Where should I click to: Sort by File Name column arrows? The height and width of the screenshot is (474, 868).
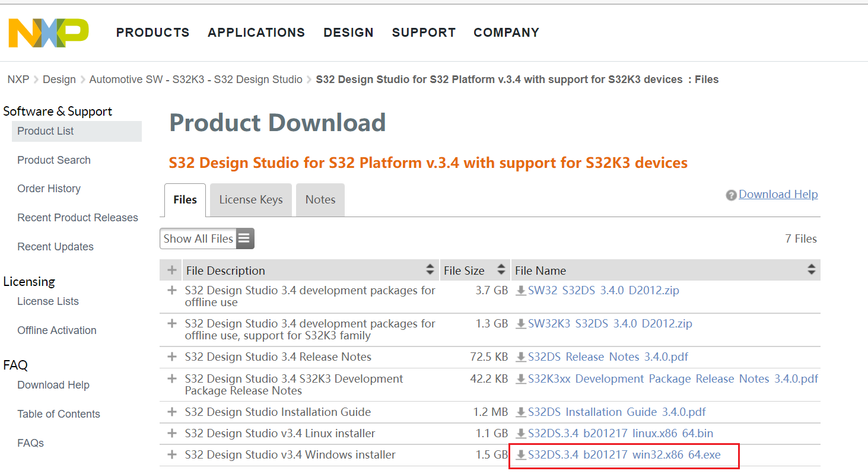812,270
